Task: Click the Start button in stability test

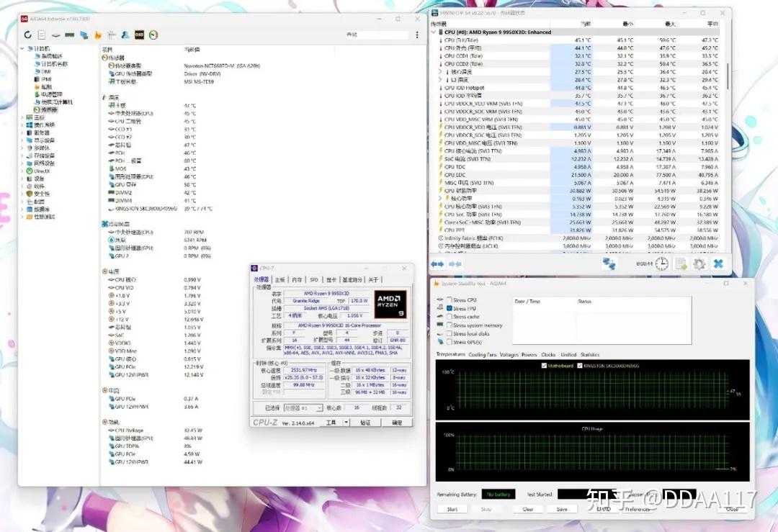Action: [x=452, y=509]
